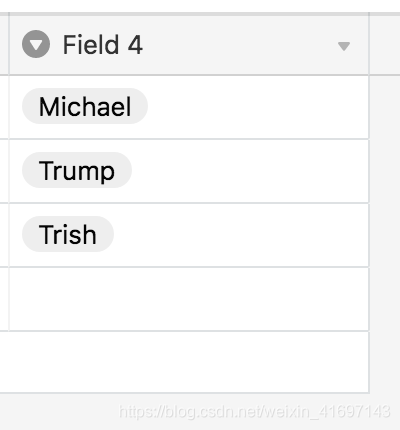Click the adjacent column cell left of Trump
Viewport: 400px width, 430px height.
(x=4, y=171)
